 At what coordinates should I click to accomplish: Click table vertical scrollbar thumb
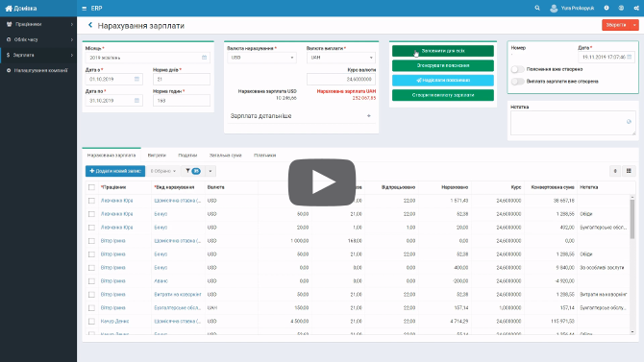coord(632,218)
